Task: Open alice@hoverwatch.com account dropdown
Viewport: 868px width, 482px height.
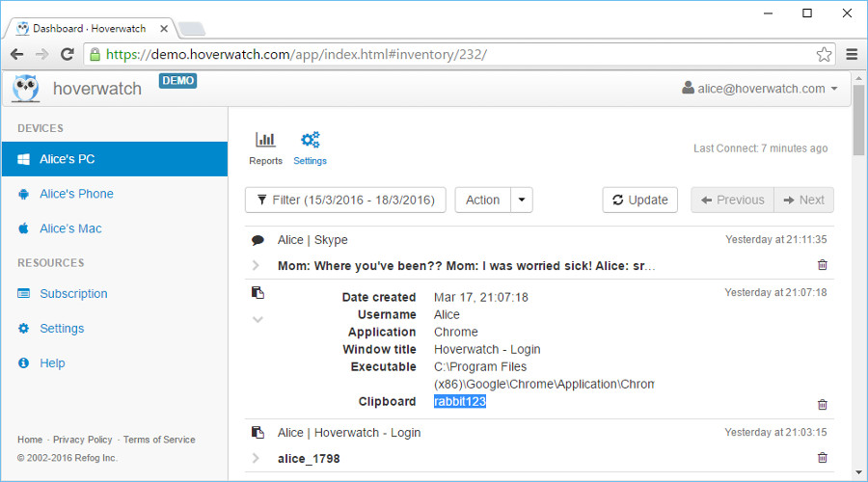Action: coord(760,89)
